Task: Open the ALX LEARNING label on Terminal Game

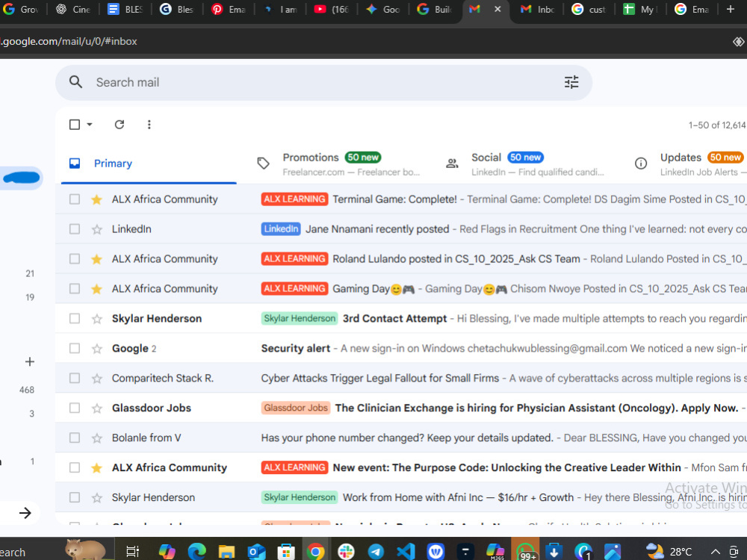Action: [294, 199]
